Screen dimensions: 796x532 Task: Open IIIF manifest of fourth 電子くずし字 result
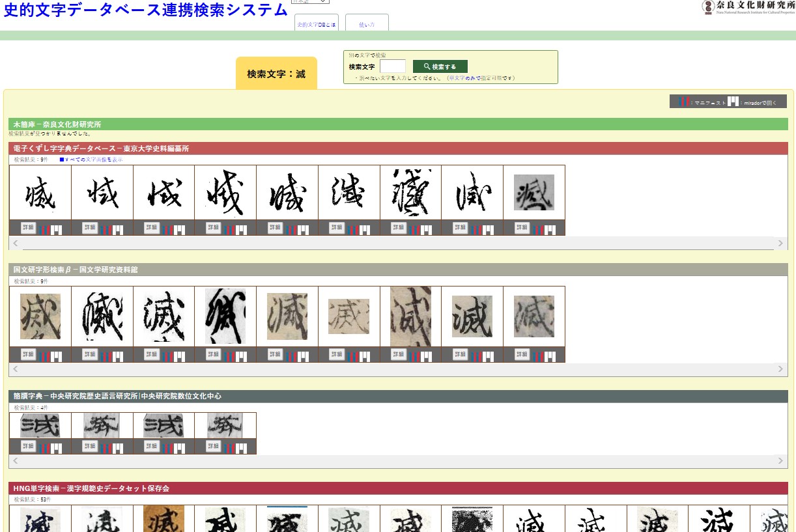point(230,230)
